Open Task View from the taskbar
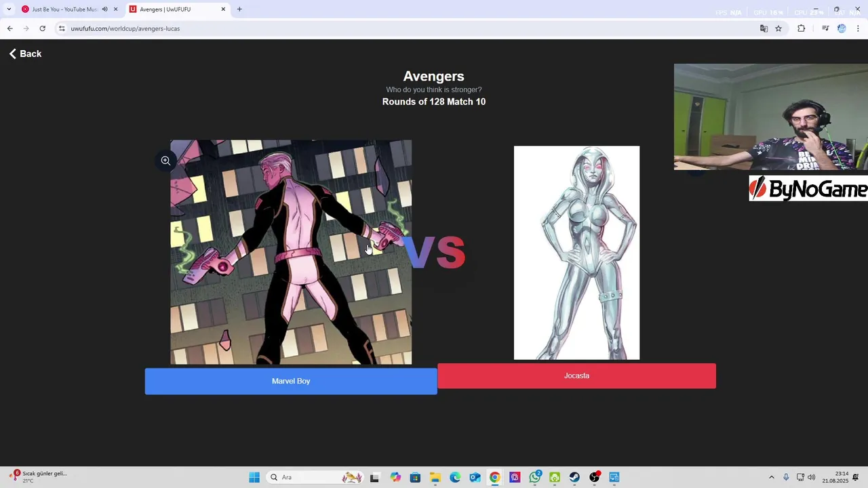 pos(374,477)
